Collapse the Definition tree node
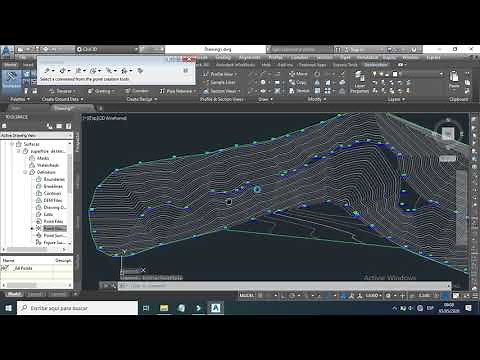 click(25, 172)
